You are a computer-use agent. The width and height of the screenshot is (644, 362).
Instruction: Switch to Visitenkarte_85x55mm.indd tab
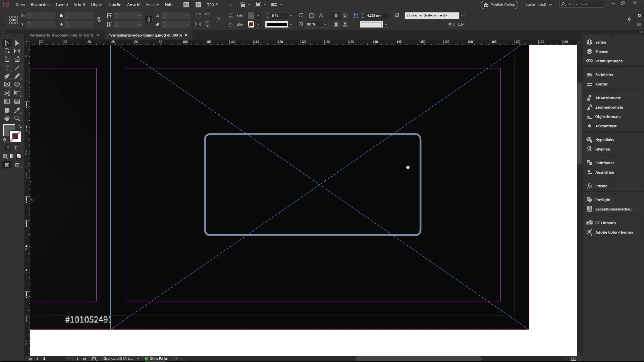(x=61, y=35)
